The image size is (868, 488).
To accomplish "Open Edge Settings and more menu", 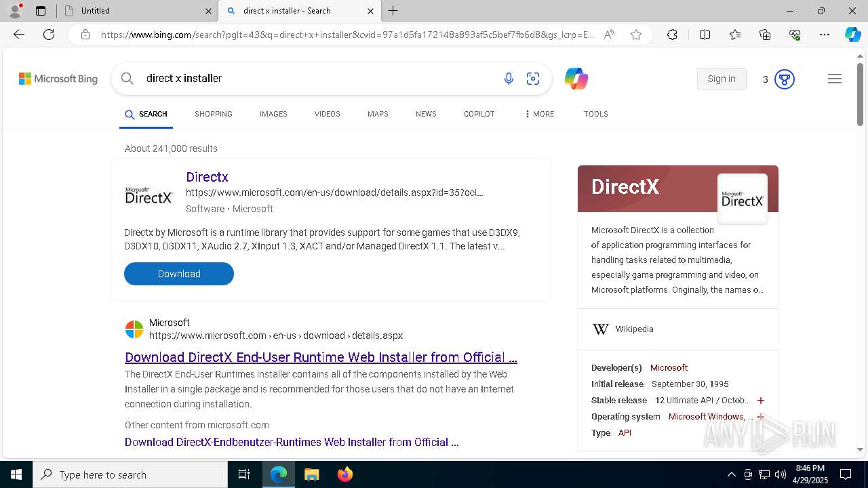I will (825, 35).
